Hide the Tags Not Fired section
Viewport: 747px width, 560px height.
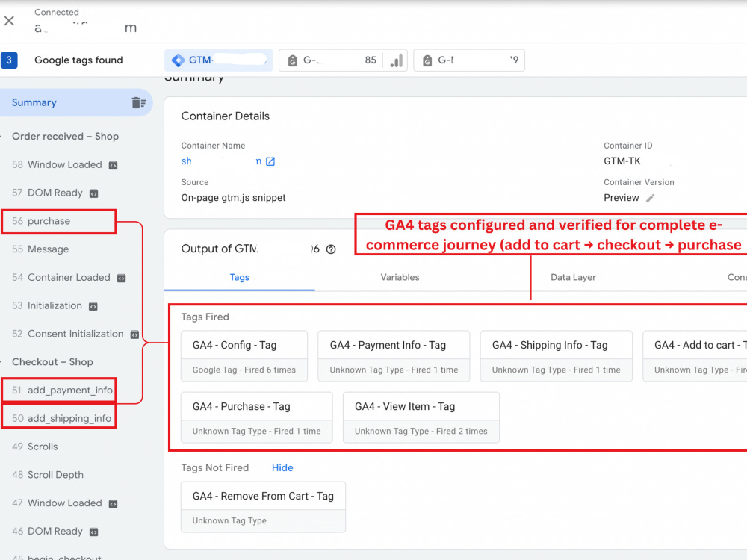tap(282, 467)
